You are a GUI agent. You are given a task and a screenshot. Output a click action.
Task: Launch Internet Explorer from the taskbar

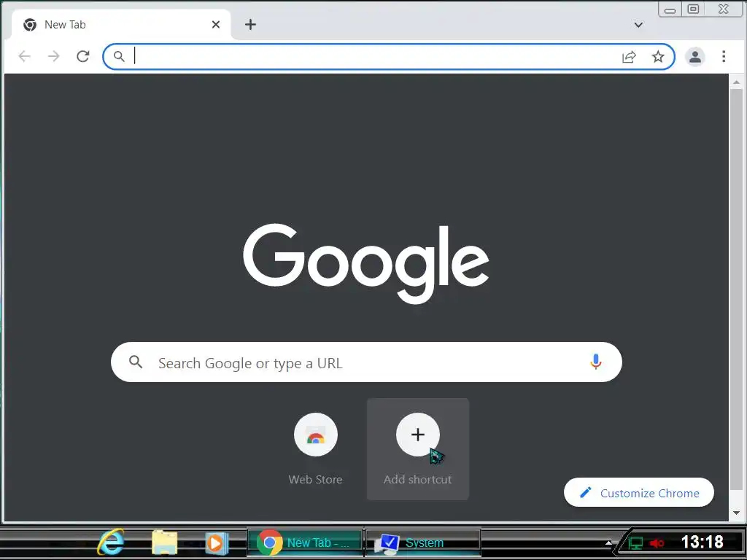pyautogui.click(x=111, y=542)
